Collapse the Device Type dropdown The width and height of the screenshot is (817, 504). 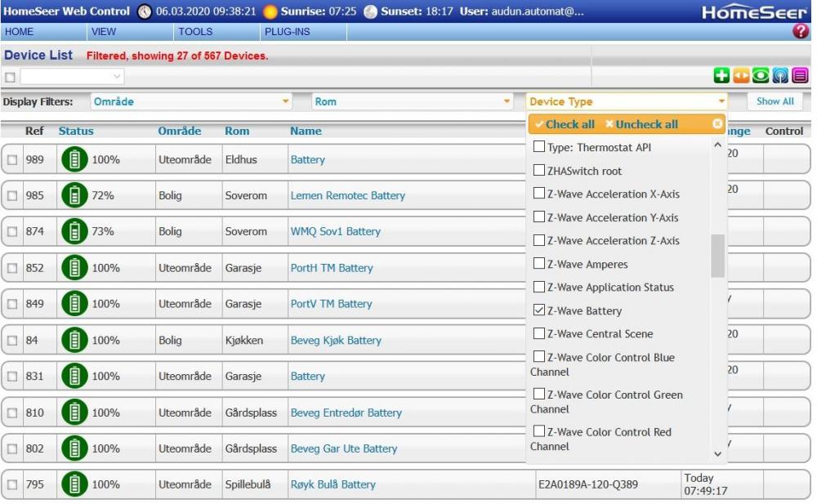(721, 102)
